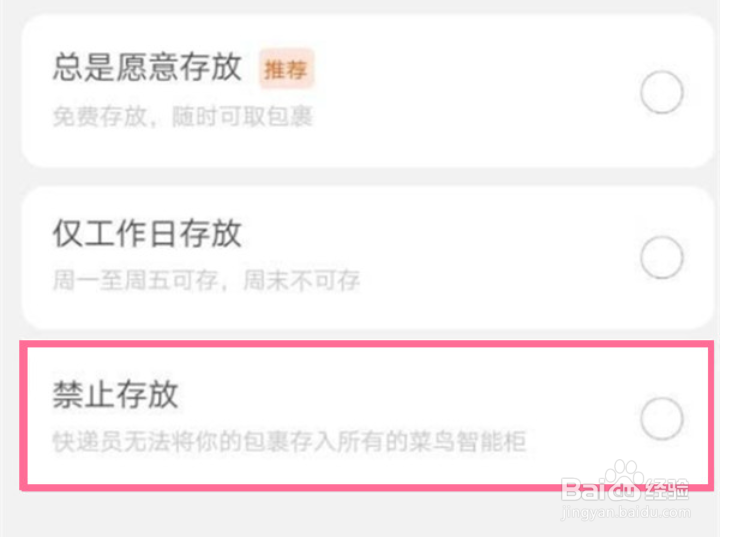Click the 免费存放，随时可取包裹 description
The image size is (732, 538).
coord(183,116)
